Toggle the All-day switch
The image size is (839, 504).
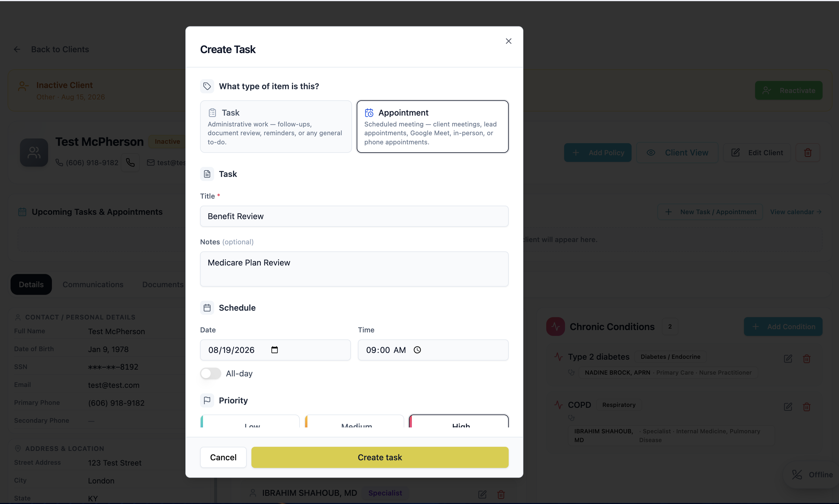click(210, 373)
